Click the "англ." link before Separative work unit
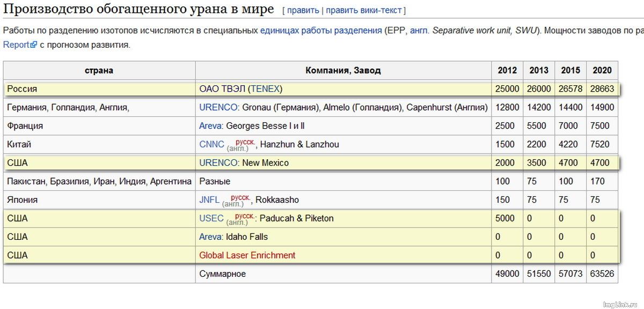 (x=419, y=31)
